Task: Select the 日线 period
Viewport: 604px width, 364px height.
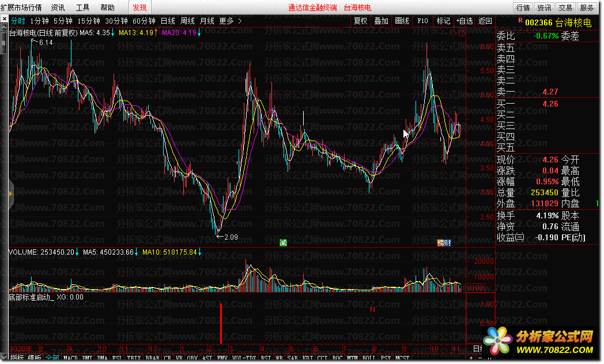Action: (168, 21)
